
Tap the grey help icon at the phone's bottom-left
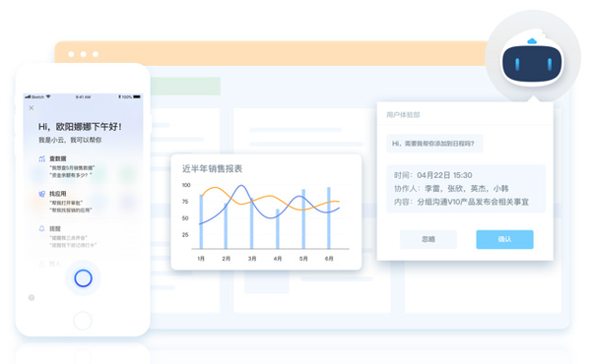pos(32,298)
